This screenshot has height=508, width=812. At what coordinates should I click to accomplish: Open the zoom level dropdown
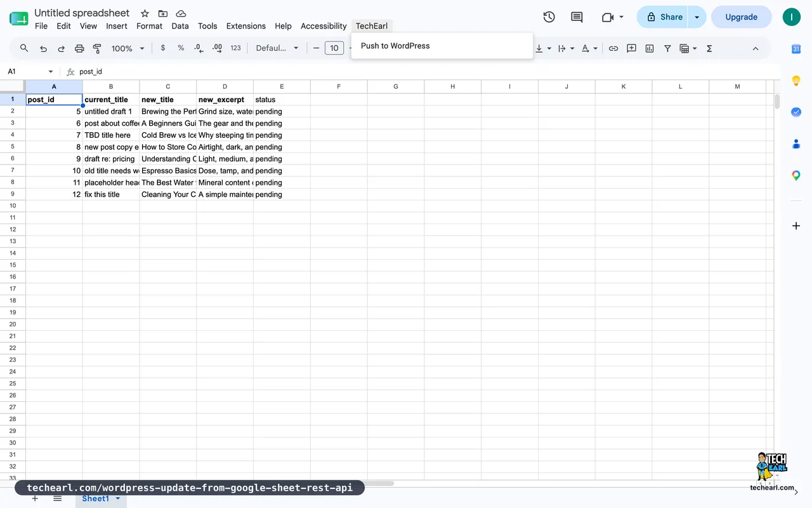(x=128, y=48)
